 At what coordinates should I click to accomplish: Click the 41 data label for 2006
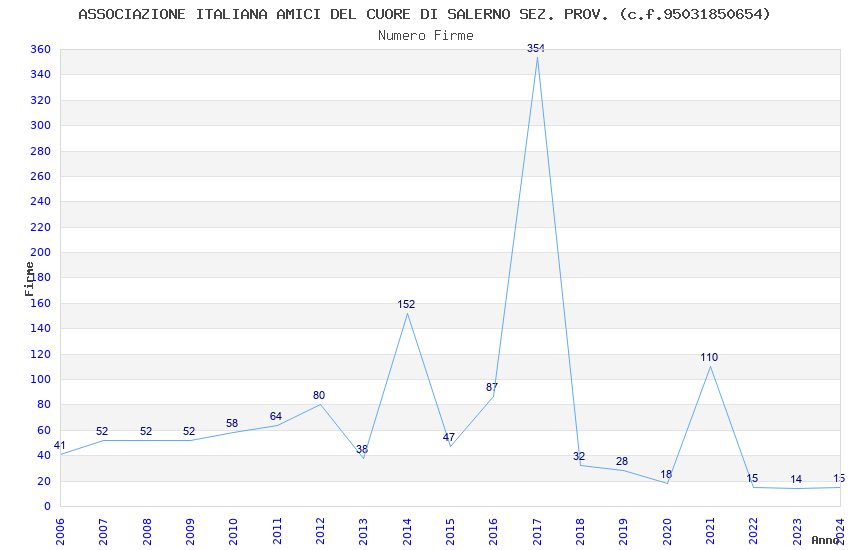[59, 446]
